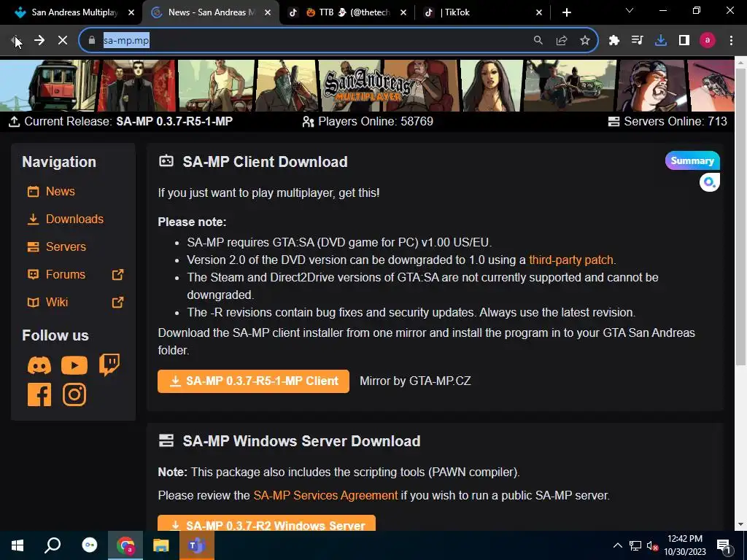
Task: Show the browser downloads
Action: (x=661, y=41)
